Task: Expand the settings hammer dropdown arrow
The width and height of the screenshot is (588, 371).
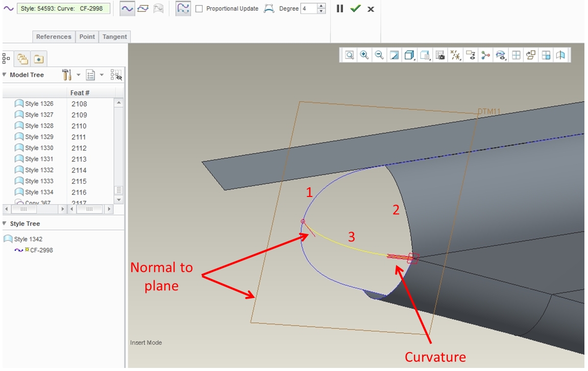Action: [79, 75]
